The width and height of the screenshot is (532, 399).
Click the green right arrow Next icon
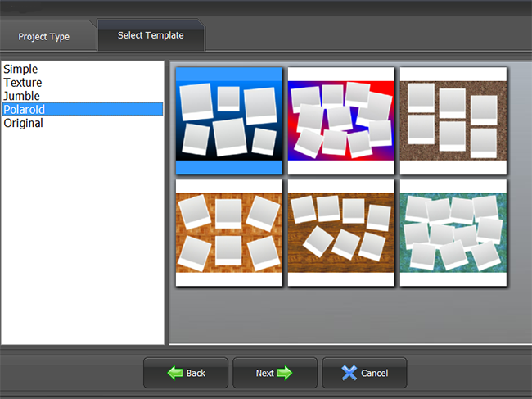click(x=284, y=373)
